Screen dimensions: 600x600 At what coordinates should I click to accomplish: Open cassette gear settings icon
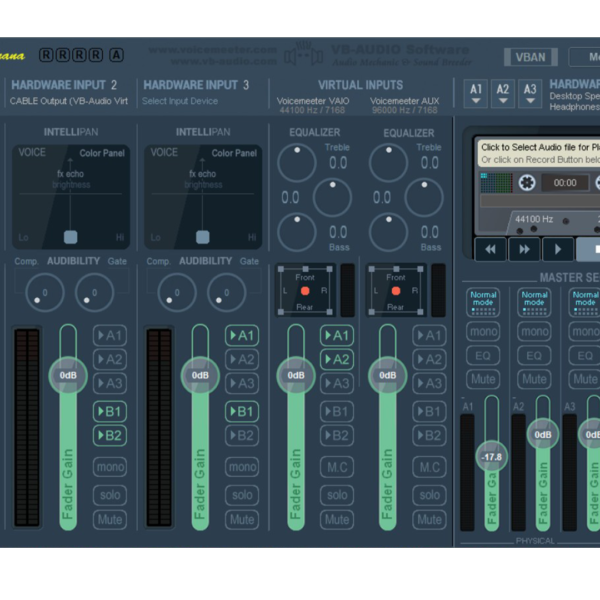tap(527, 183)
